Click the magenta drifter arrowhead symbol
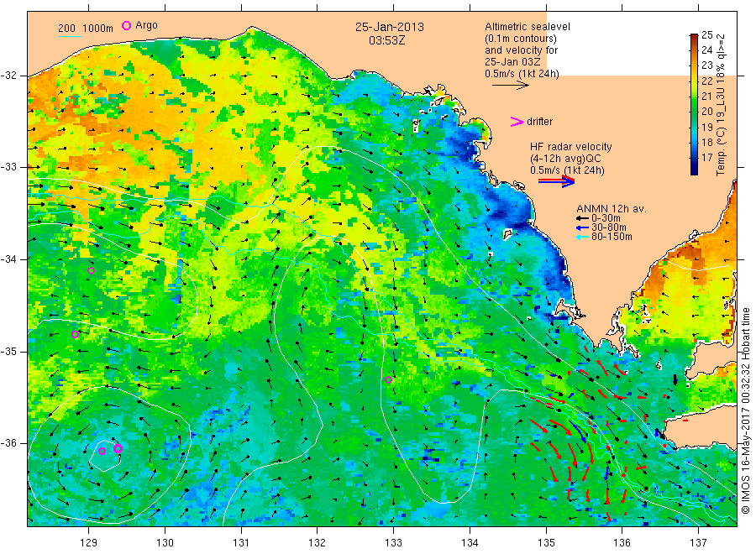This screenshot has width=756, height=554. click(517, 122)
